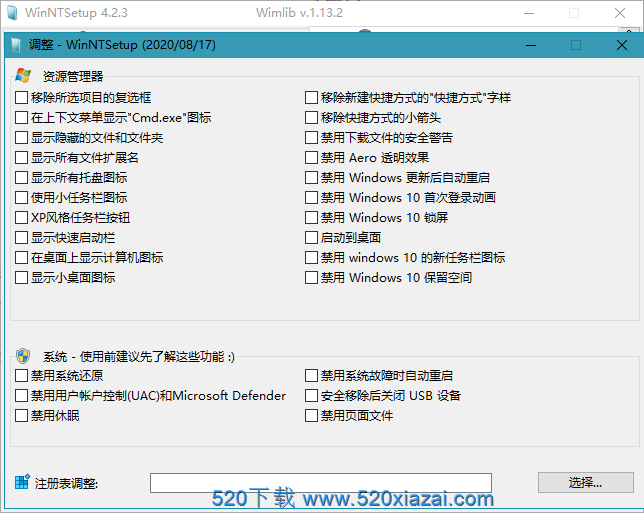Minimize the 调整 dialog window
Screen dimensions: 644x513
pyautogui.click(x=531, y=45)
